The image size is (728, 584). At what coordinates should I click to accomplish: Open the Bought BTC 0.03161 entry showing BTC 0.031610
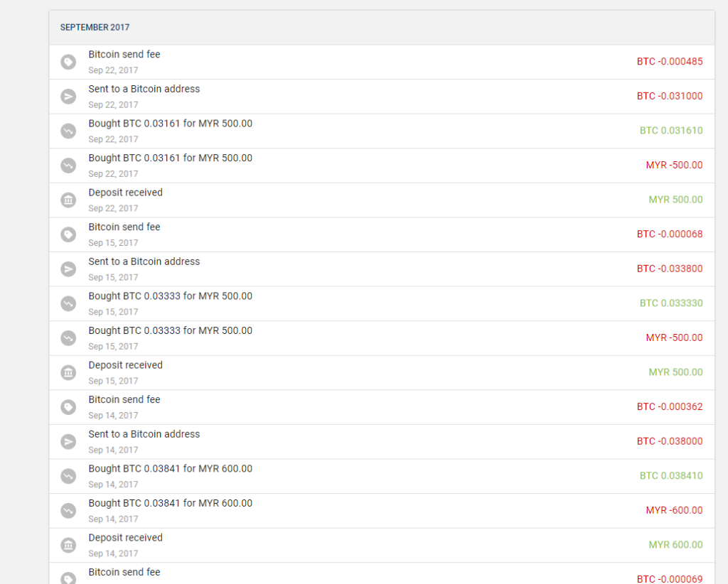(382, 131)
